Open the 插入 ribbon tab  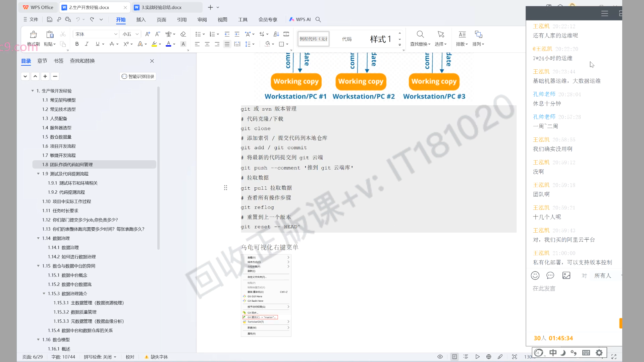coord(141,19)
